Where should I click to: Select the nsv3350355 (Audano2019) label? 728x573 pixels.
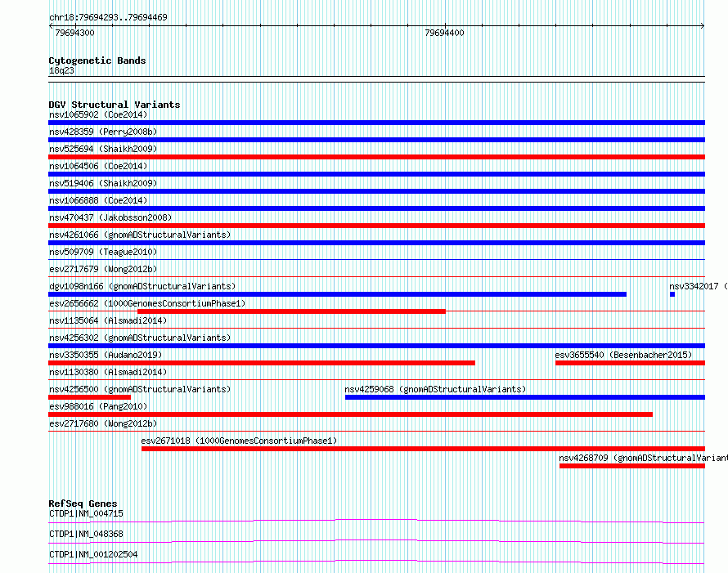106,355
